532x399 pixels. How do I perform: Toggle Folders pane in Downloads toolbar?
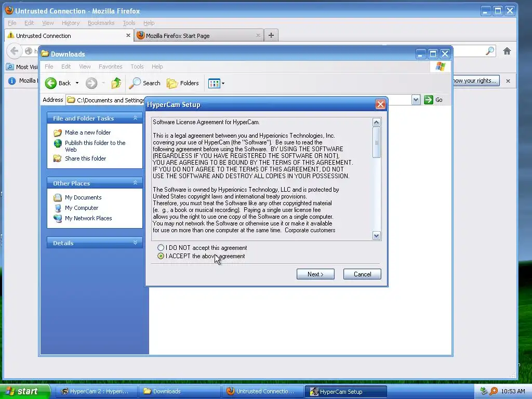coord(182,83)
